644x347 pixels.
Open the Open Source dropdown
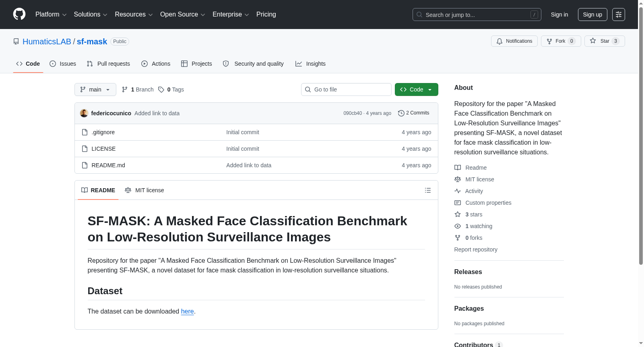(x=183, y=15)
